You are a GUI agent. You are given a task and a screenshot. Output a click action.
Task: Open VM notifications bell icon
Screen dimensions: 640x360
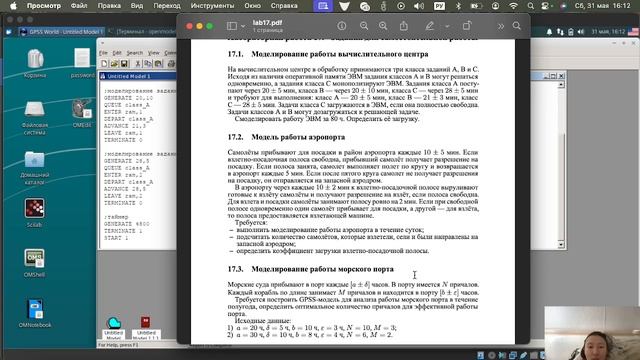coord(549,32)
